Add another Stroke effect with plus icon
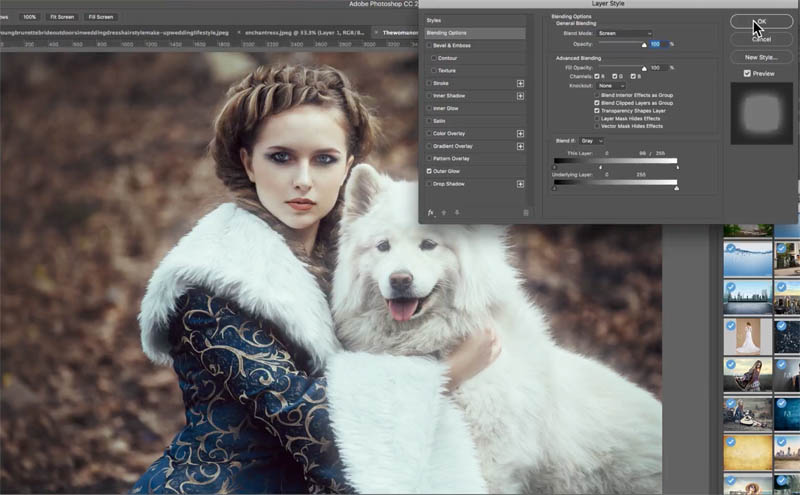Screen dimensions: 800x495 pyautogui.click(x=520, y=83)
